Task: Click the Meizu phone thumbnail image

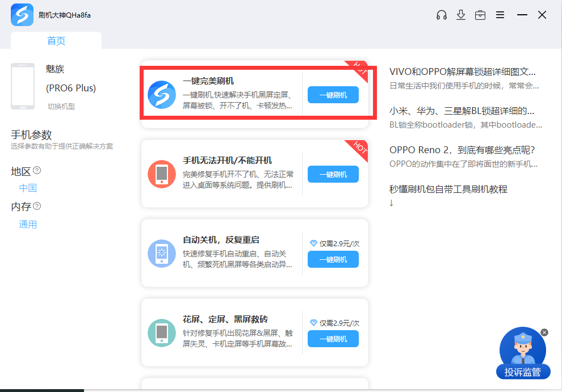Action: (x=23, y=86)
